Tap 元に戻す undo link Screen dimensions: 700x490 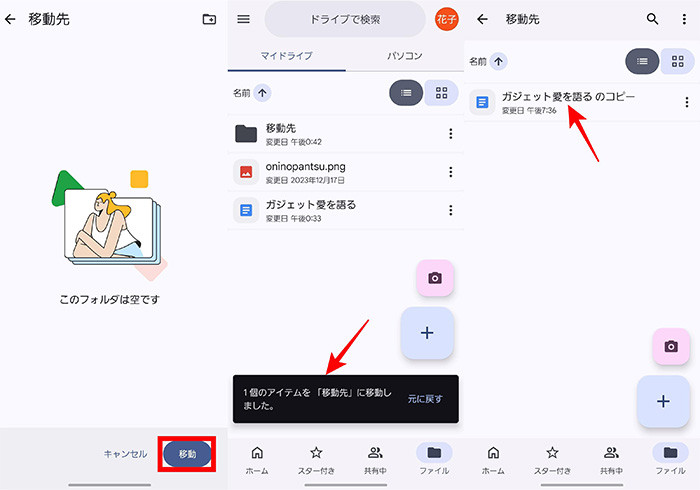point(425,399)
